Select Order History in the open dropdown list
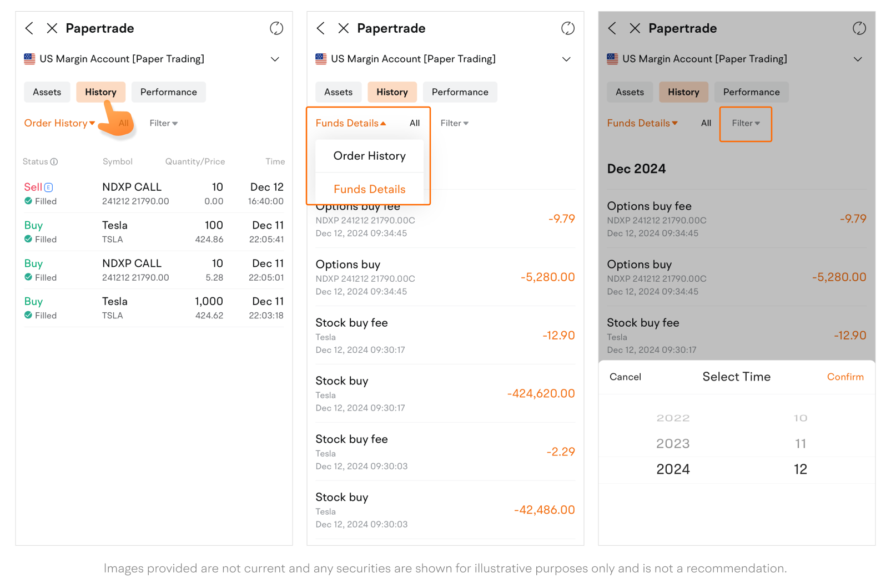891x588 pixels. click(x=369, y=156)
